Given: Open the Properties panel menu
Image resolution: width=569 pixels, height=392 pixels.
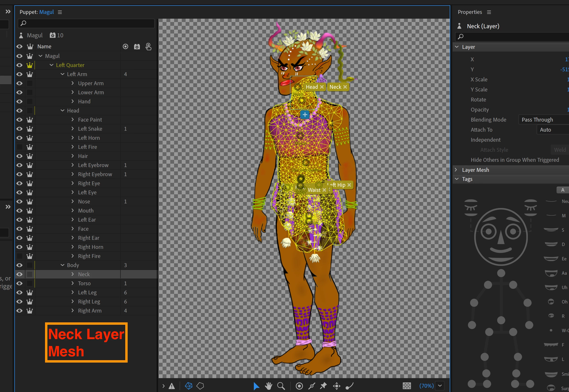Looking at the screenshot, I should click(489, 12).
